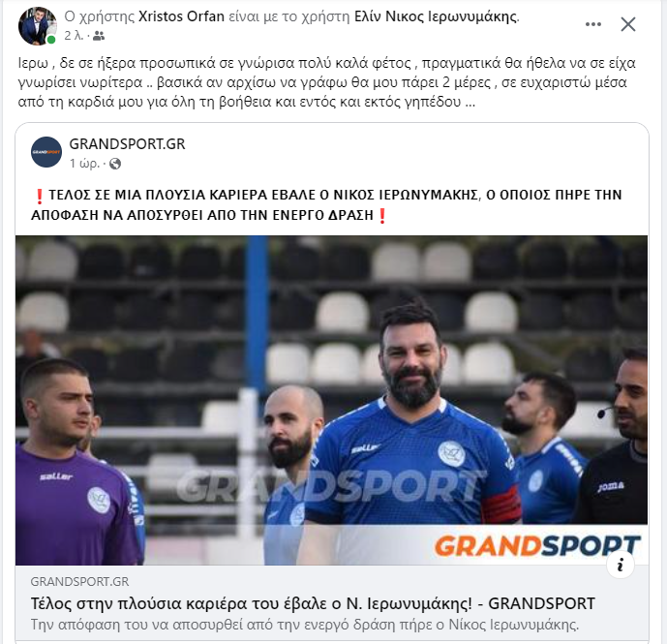Image resolution: width=667 pixels, height=644 pixels.
Task: Open the Ελίν Νικος Ιερωνυμάκης tagged profile link
Action: click(x=436, y=16)
